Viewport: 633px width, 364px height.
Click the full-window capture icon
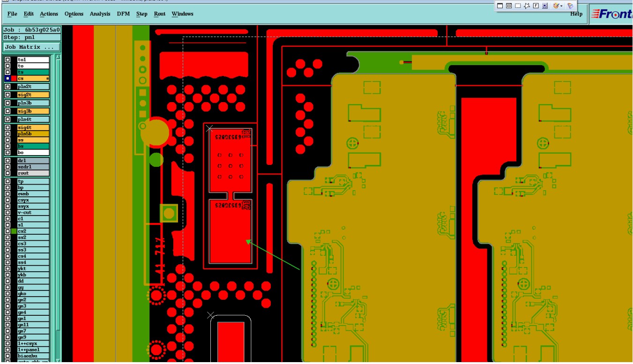pos(500,6)
